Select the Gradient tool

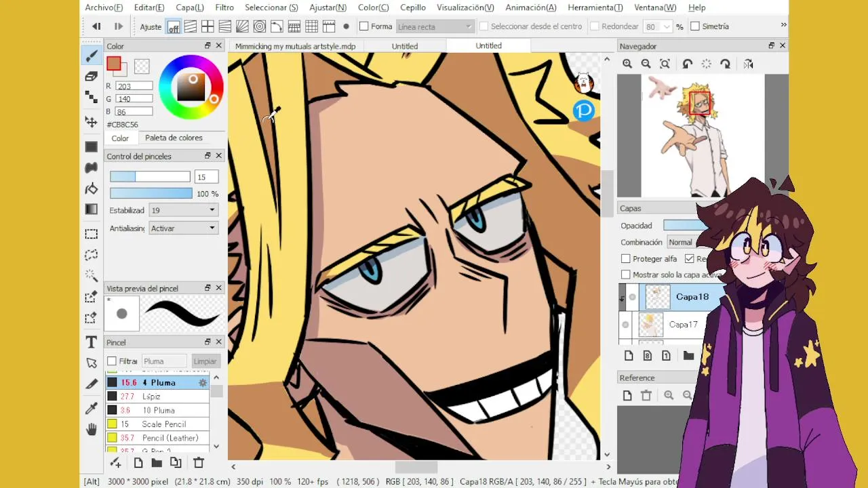(x=92, y=209)
